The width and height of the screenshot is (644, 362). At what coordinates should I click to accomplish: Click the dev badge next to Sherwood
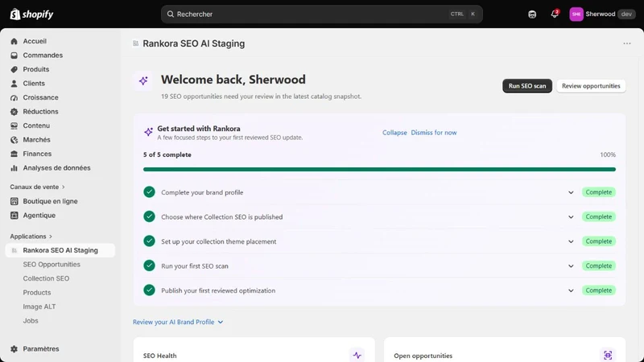pyautogui.click(x=626, y=14)
